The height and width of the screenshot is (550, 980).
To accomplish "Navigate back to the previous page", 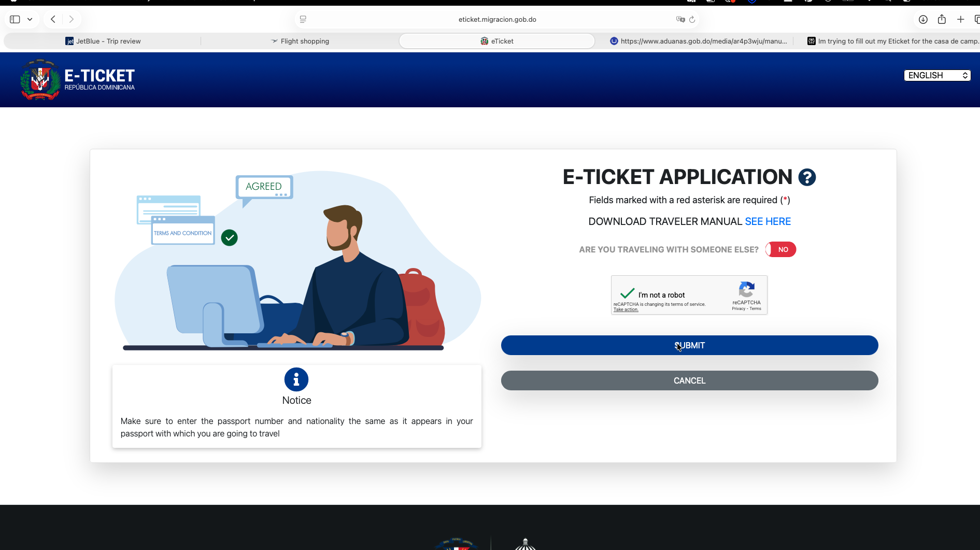I will [52, 19].
